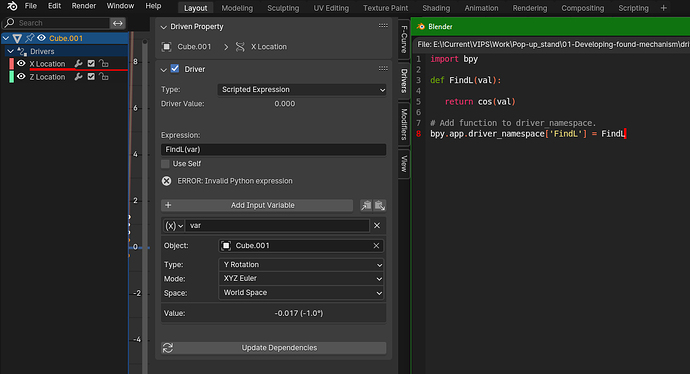Switch to the F-Curve sidebar tab
Screen dimensions: 690x374
pyautogui.click(x=404, y=39)
